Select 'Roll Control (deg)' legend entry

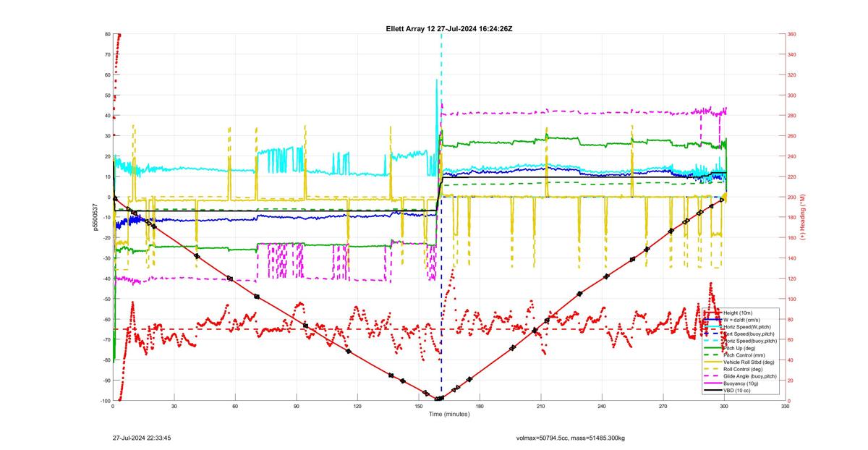(743, 369)
